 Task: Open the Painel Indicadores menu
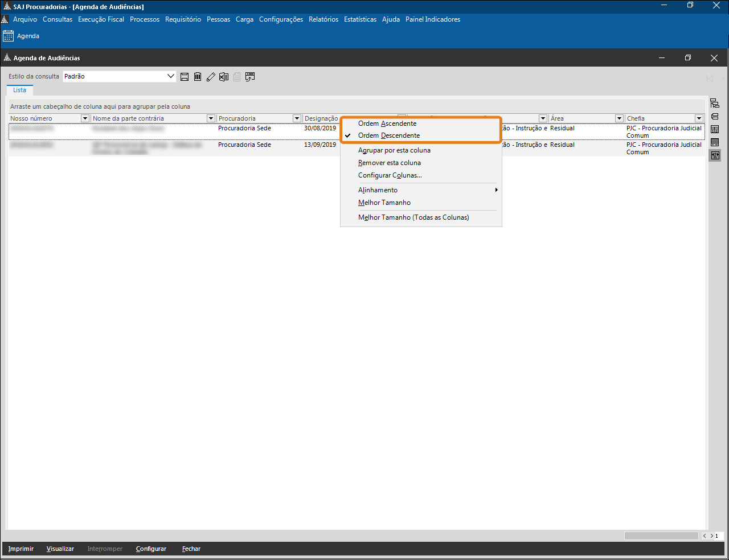433,19
